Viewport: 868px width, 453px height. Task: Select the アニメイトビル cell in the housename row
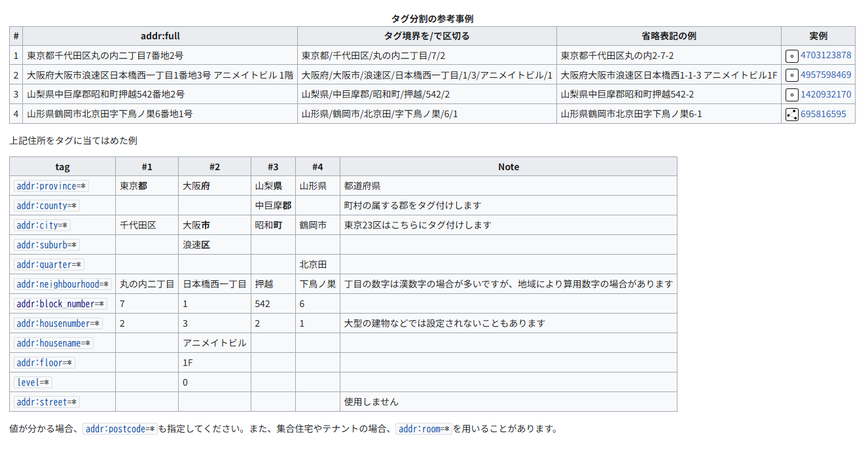tap(215, 343)
